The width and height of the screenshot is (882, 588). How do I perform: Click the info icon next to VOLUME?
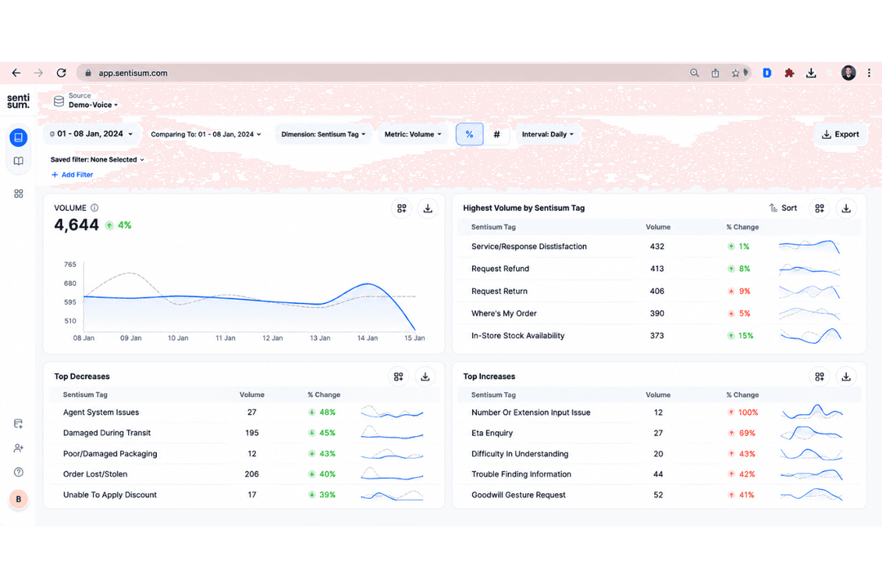pos(95,207)
